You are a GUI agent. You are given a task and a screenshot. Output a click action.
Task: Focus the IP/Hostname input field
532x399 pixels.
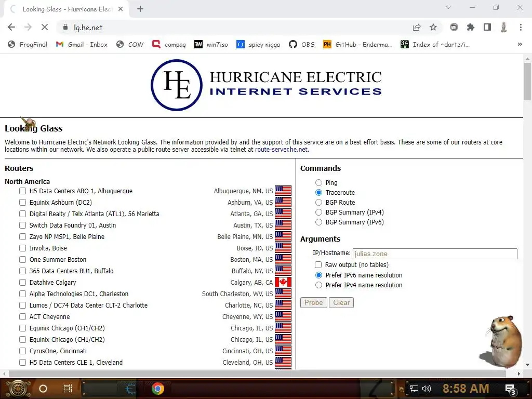click(435, 254)
